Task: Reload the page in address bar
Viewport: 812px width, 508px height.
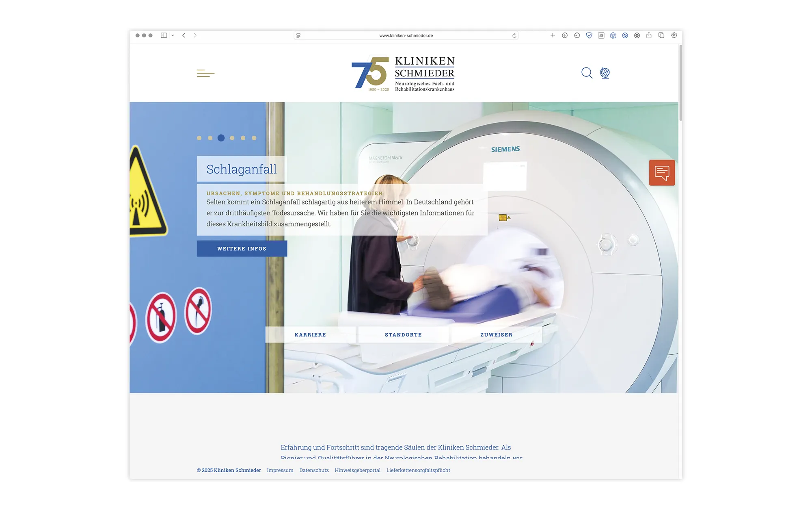Action: pyautogui.click(x=514, y=36)
